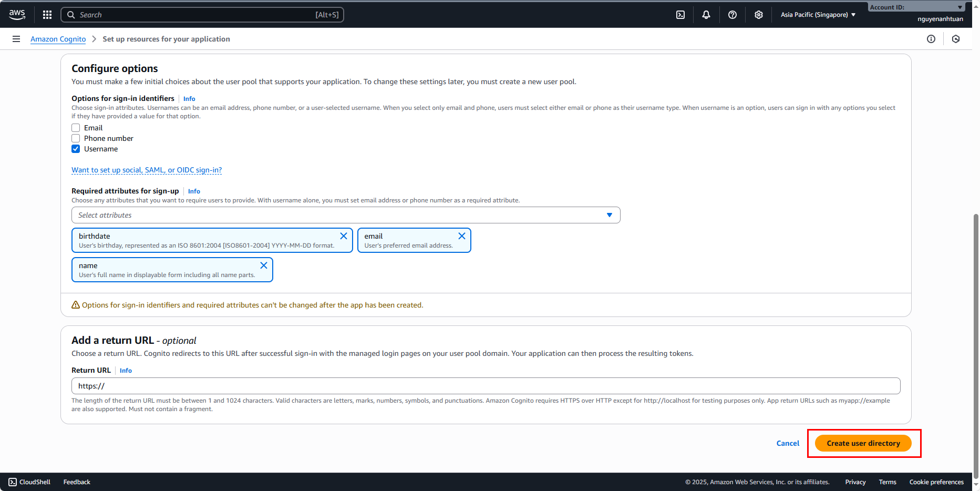Remove the email required attribute
Screen dimensions: 980x491
[x=462, y=236]
